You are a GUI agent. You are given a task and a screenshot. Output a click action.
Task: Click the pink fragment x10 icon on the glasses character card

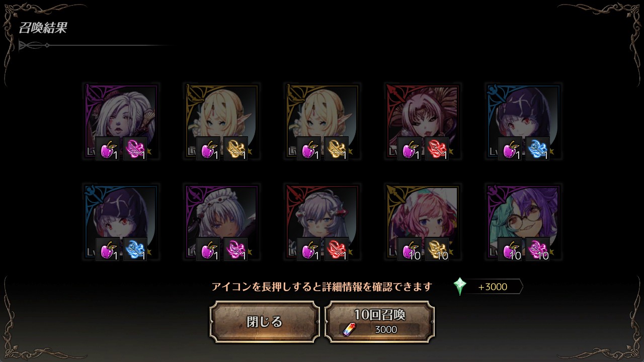pos(537,249)
